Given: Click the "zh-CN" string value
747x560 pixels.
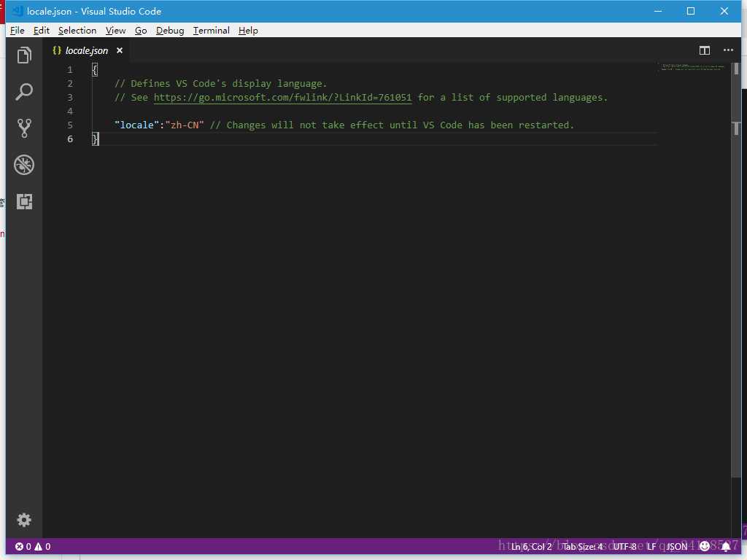Looking at the screenshot, I should pyautogui.click(x=185, y=125).
